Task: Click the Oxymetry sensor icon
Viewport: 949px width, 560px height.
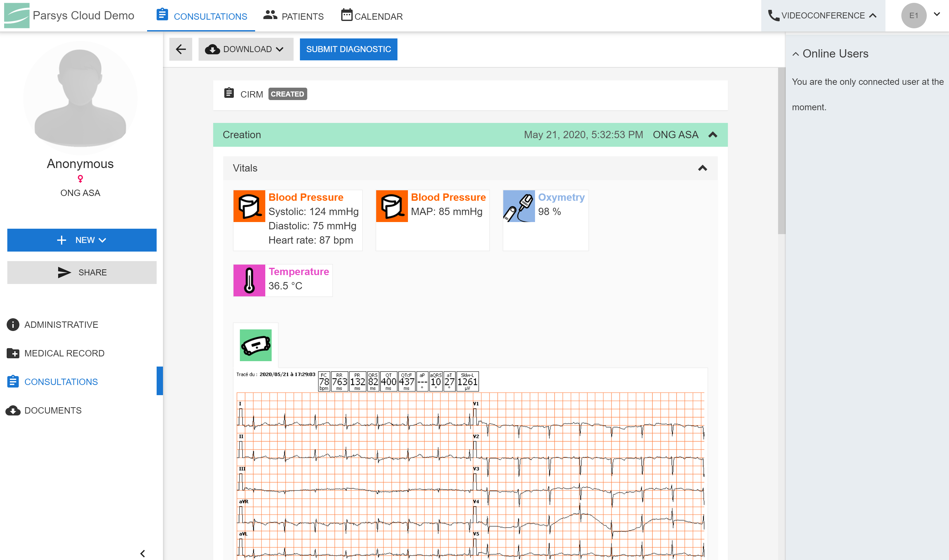Action: (x=519, y=206)
